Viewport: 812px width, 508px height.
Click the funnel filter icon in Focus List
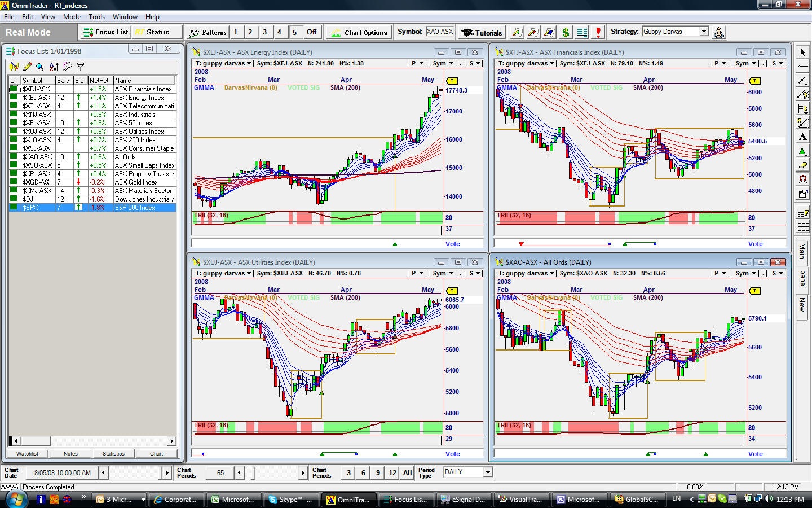click(80, 67)
